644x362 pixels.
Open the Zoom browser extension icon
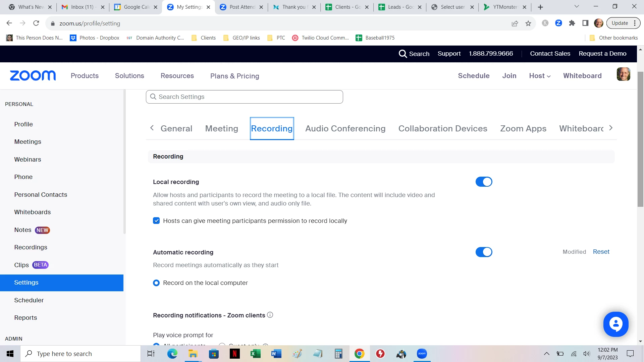pos(558,23)
